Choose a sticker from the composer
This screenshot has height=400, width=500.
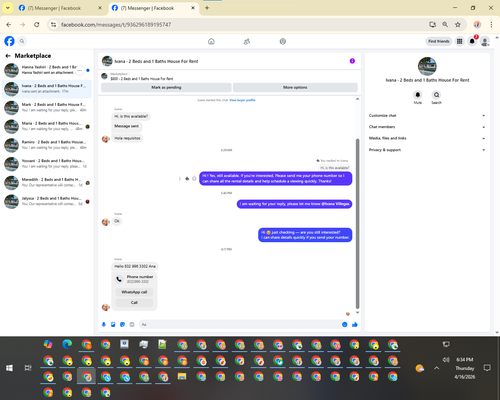pos(122,324)
